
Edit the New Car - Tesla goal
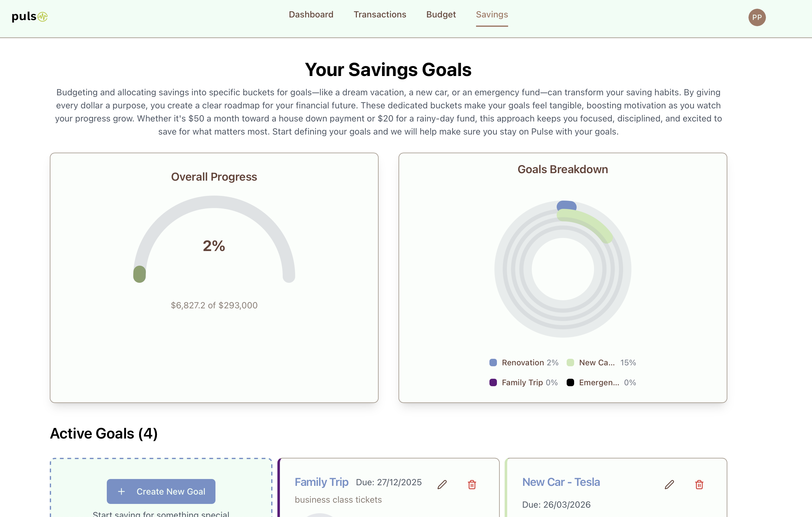(x=669, y=485)
